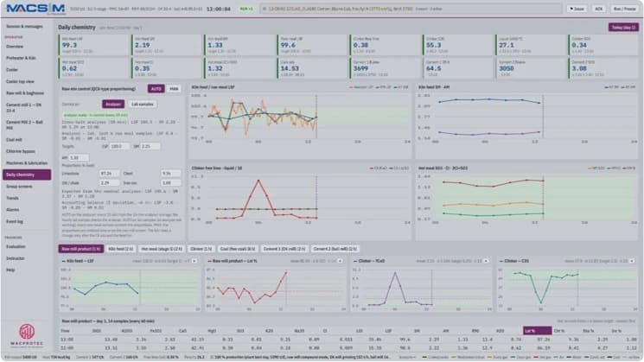Click the 13:00 sample row in the table
This screenshot has height=362, width=644.
348,340
